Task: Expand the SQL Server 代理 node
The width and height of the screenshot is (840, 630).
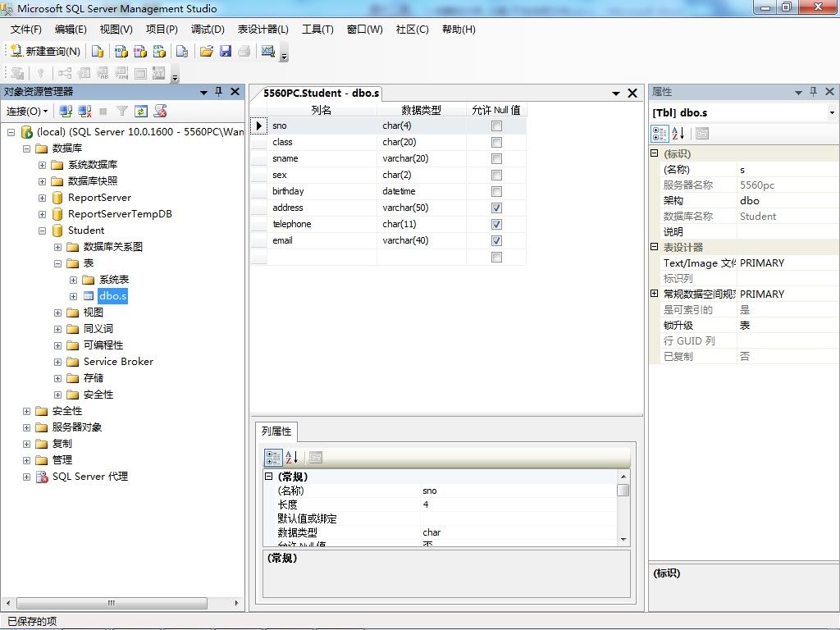Action: click(26, 477)
